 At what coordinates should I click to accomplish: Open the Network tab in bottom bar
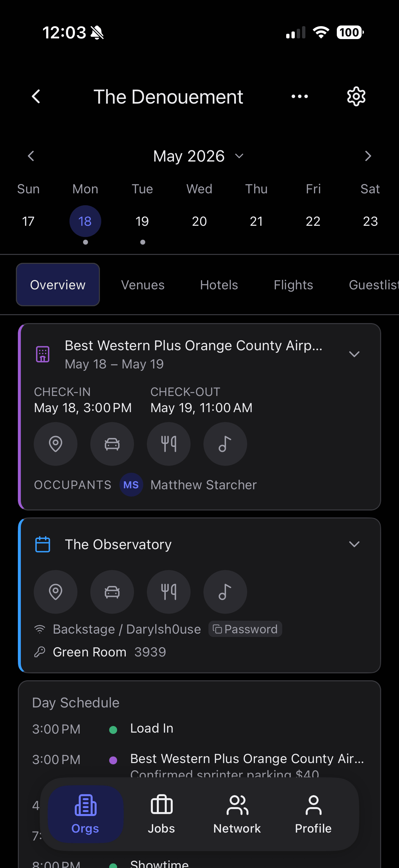coord(237,814)
